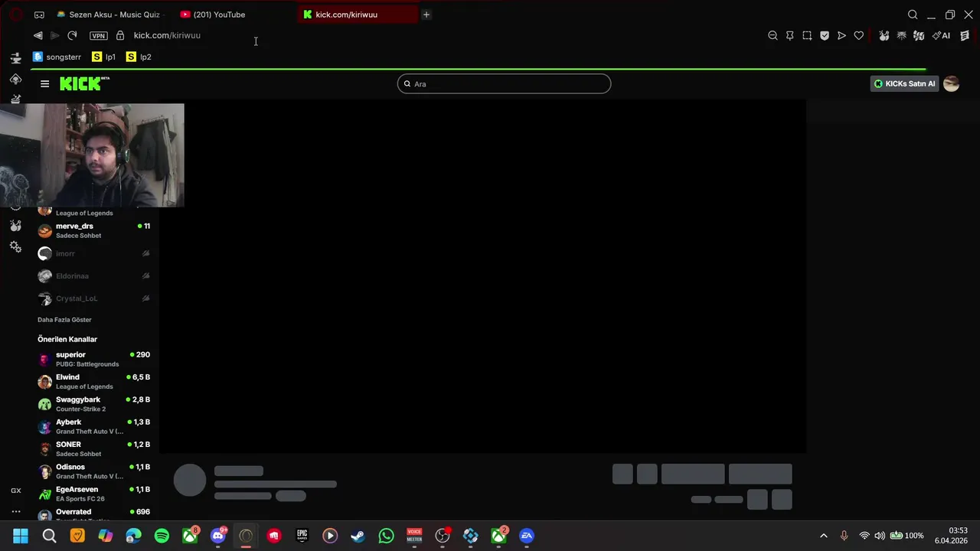Open the ad blocker shield icon
The width and height of the screenshot is (980, 551).
[x=825, y=35]
